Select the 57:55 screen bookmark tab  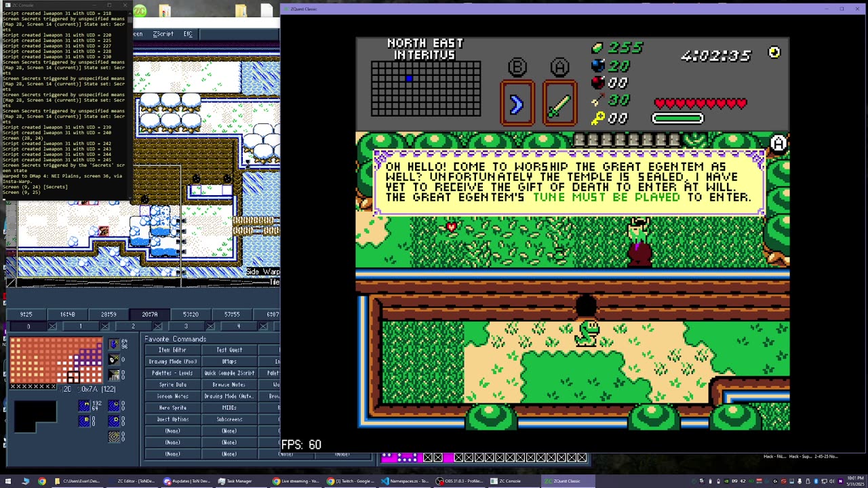pyautogui.click(x=232, y=314)
